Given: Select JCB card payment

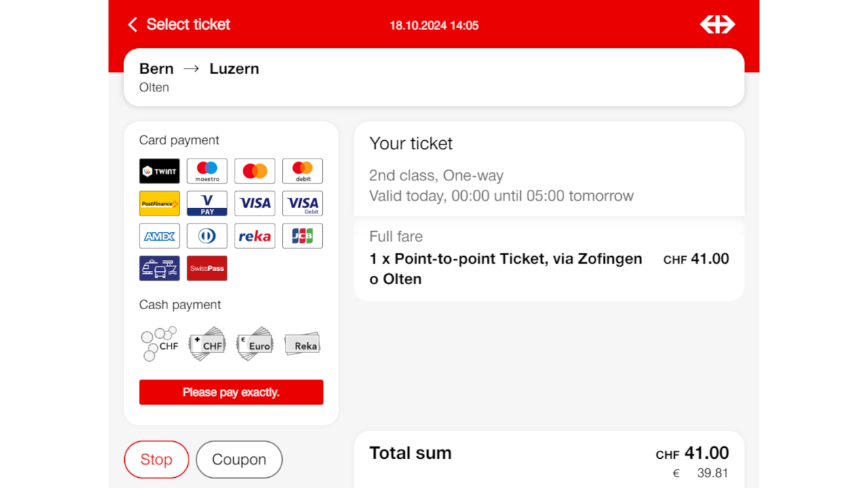Looking at the screenshot, I should tap(302, 236).
